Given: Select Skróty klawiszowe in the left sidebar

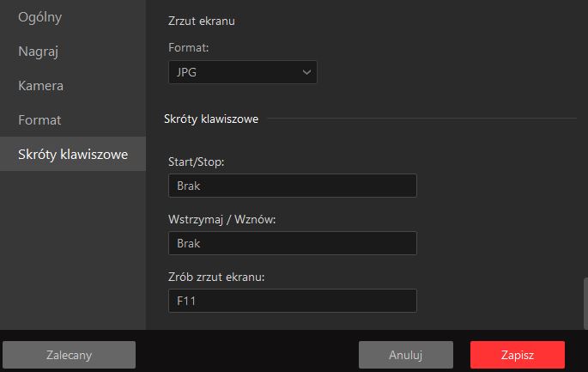Looking at the screenshot, I should click(73, 154).
